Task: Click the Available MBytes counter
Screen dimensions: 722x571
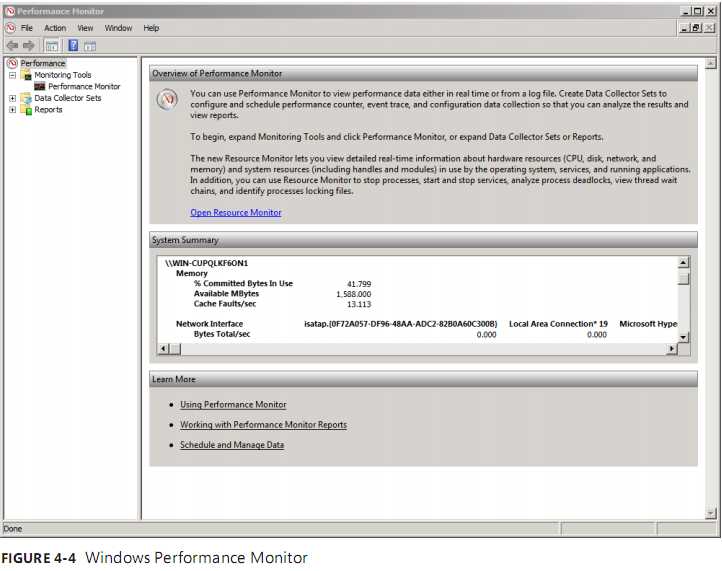Action: coord(226,293)
